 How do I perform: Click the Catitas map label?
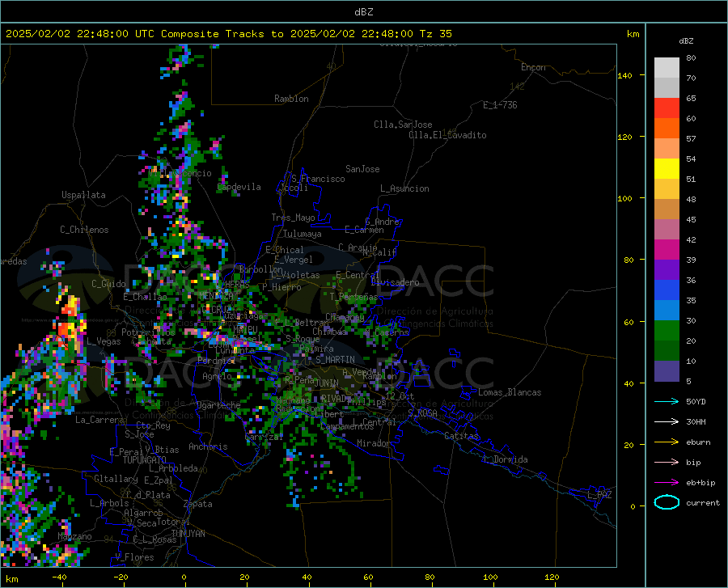tap(461, 436)
